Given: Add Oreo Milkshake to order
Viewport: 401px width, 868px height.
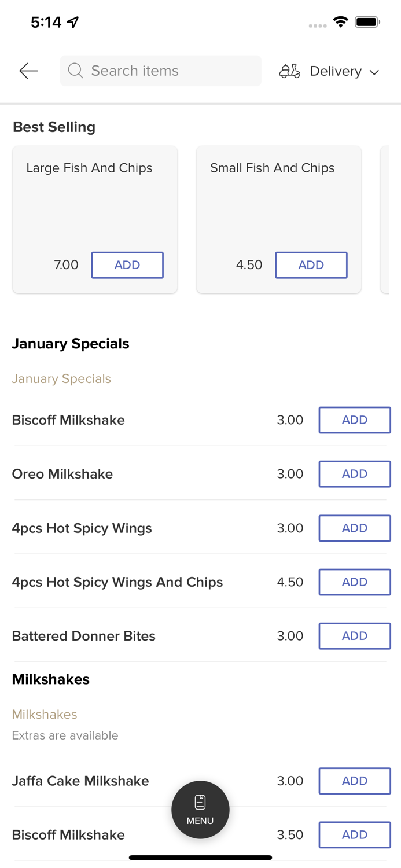Looking at the screenshot, I should coord(354,474).
